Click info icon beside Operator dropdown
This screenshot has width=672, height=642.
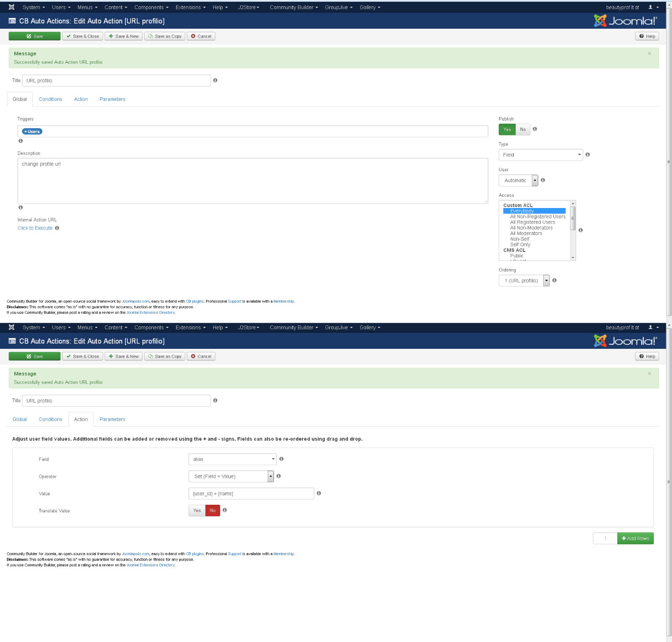pos(279,476)
